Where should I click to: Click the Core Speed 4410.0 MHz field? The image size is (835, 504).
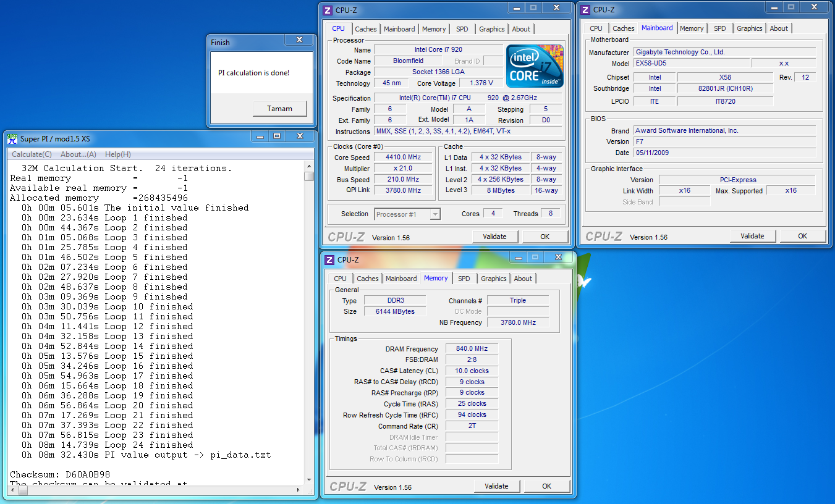coord(402,157)
